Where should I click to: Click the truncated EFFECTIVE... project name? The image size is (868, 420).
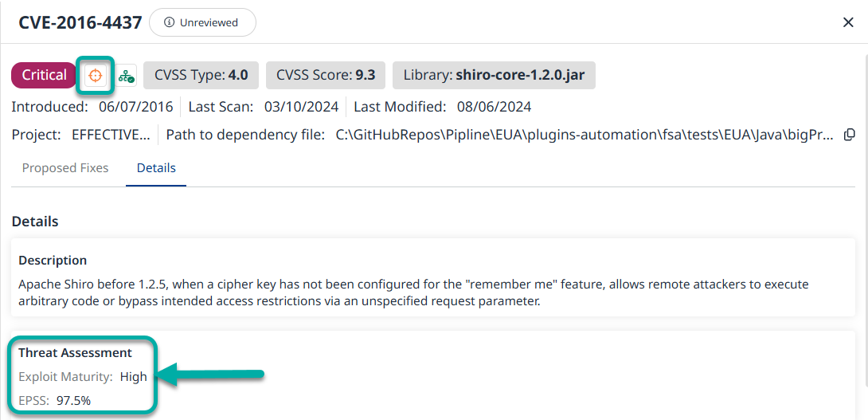point(111,135)
